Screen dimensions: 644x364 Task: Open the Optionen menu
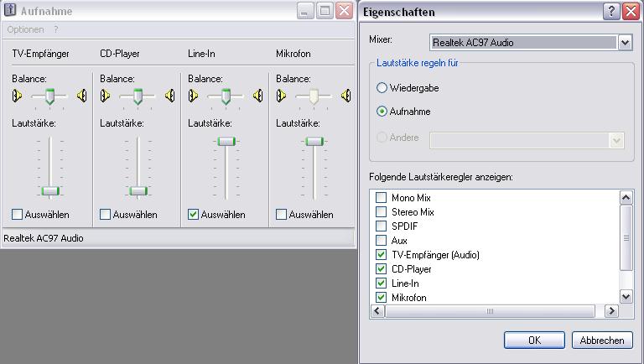point(25,29)
